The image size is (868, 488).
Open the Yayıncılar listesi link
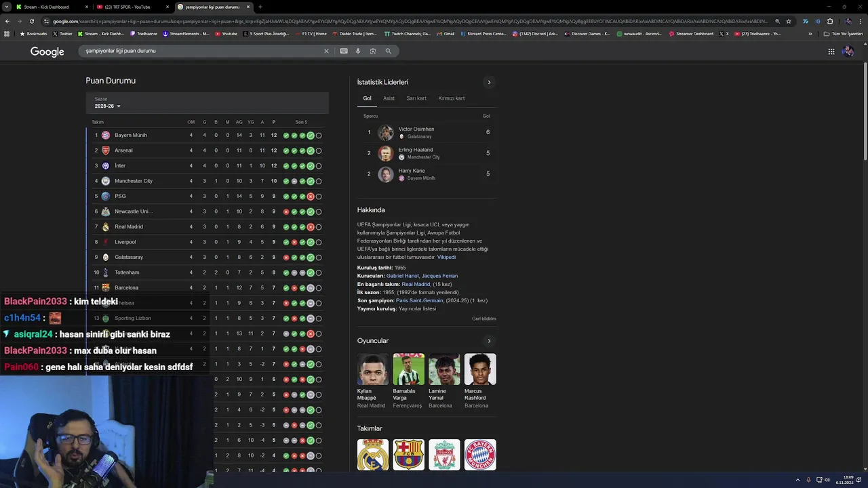[417, 308]
